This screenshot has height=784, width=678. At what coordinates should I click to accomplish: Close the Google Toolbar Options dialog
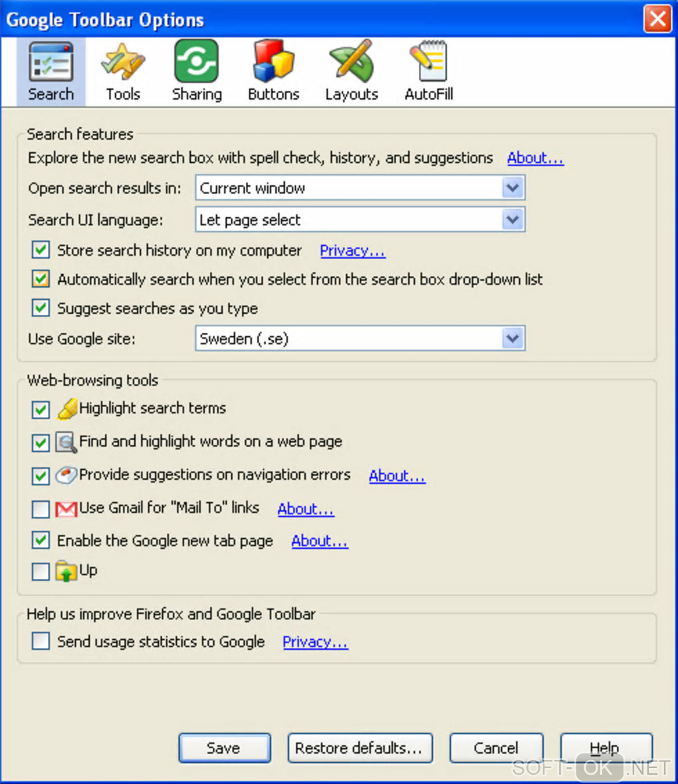657,19
